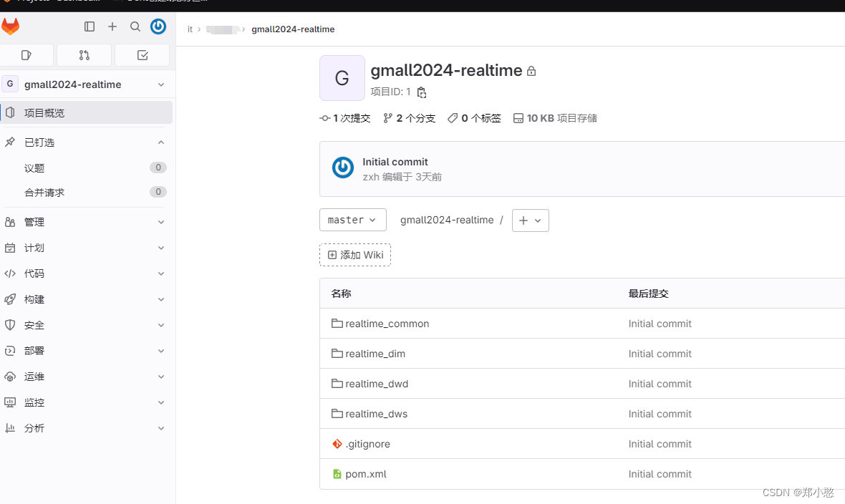Open the 1 次提交 commits link
This screenshot has width=845, height=504.
point(345,118)
